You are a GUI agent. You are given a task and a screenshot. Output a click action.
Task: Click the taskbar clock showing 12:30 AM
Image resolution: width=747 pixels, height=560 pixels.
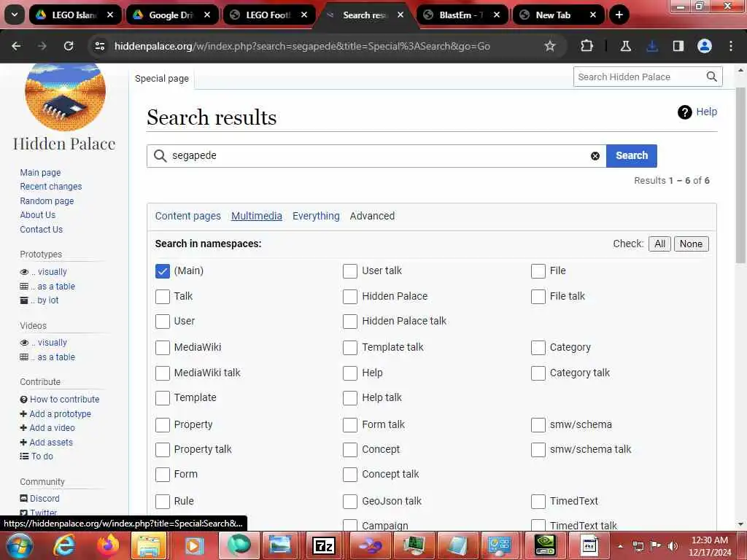point(709,545)
